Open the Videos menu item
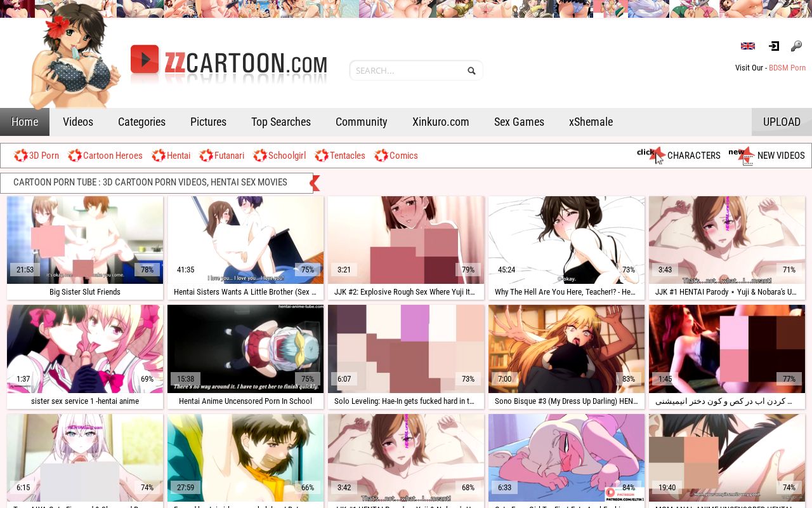This screenshot has width=812, height=508. tap(78, 122)
